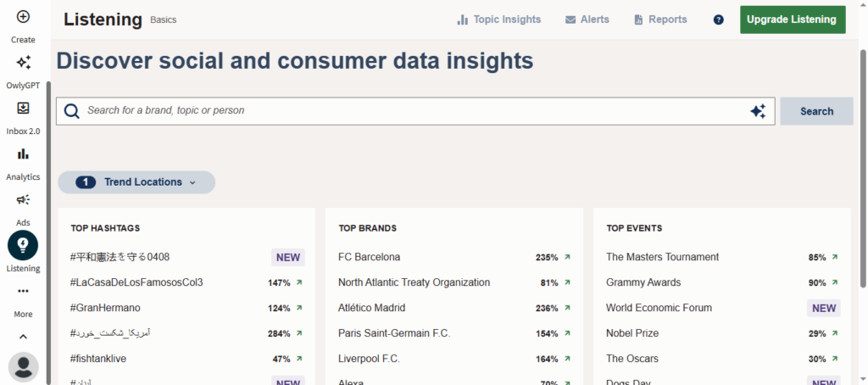Viewport: 868px width, 385px height.
Task: Click the trend arrow for The Oscars
Action: click(835, 359)
